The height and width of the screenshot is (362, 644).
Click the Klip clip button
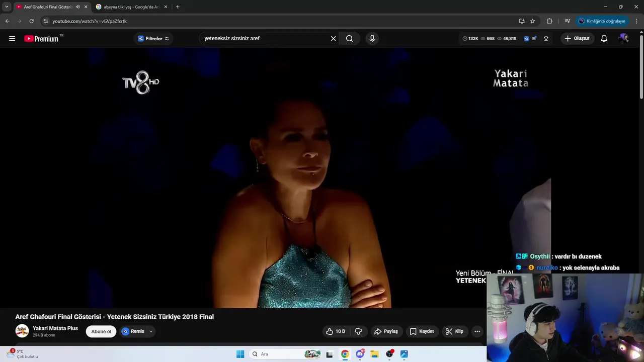454,331
